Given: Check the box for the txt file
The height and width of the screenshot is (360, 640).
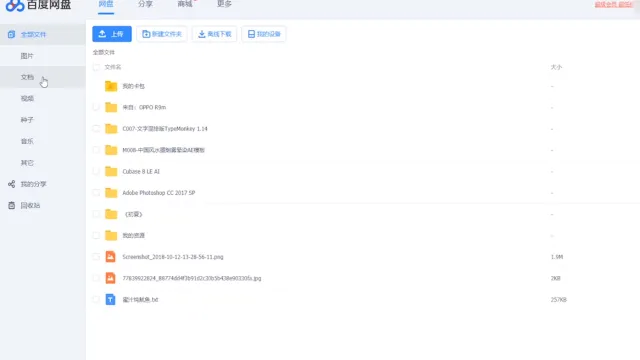Looking at the screenshot, I should tap(96, 299).
